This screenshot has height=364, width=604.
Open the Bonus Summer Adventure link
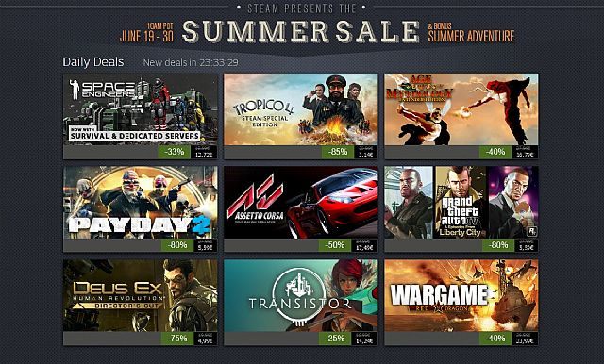click(471, 33)
